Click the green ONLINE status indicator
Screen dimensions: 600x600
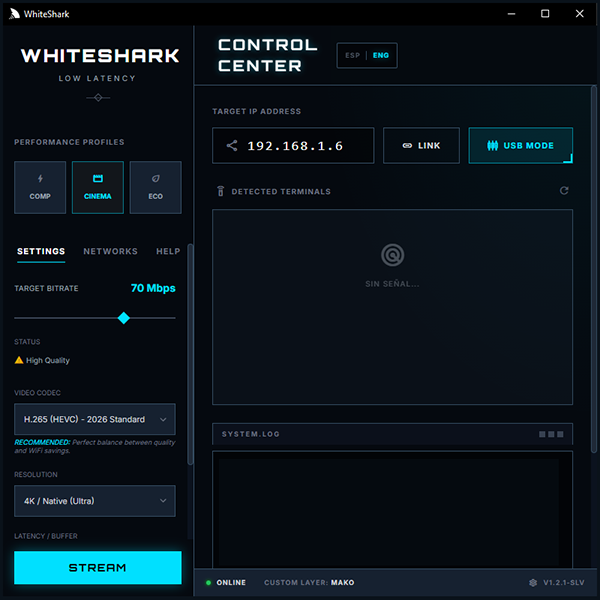tap(209, 582)
